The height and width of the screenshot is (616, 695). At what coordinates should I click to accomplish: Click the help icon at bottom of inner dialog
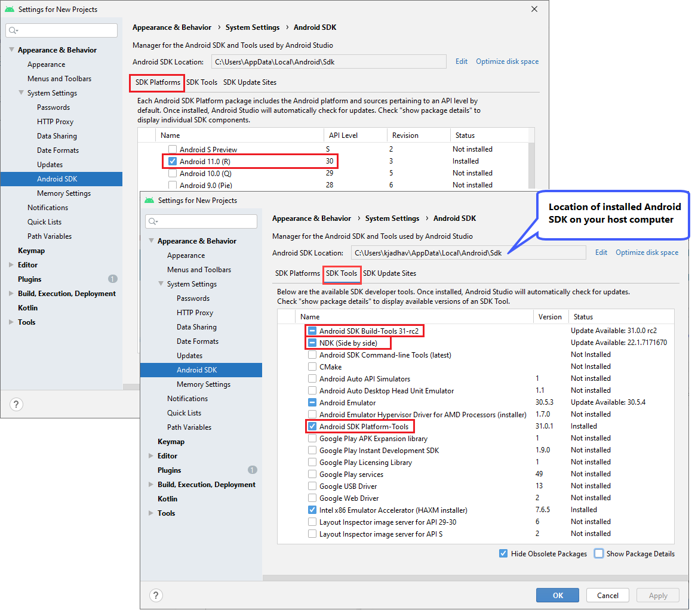point(156,595)
